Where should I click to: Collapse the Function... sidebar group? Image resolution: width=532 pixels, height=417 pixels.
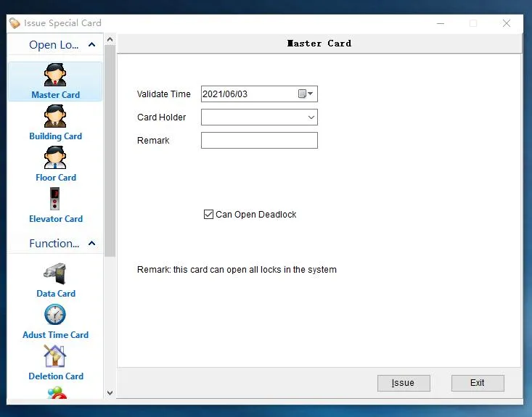coord(91,244)
